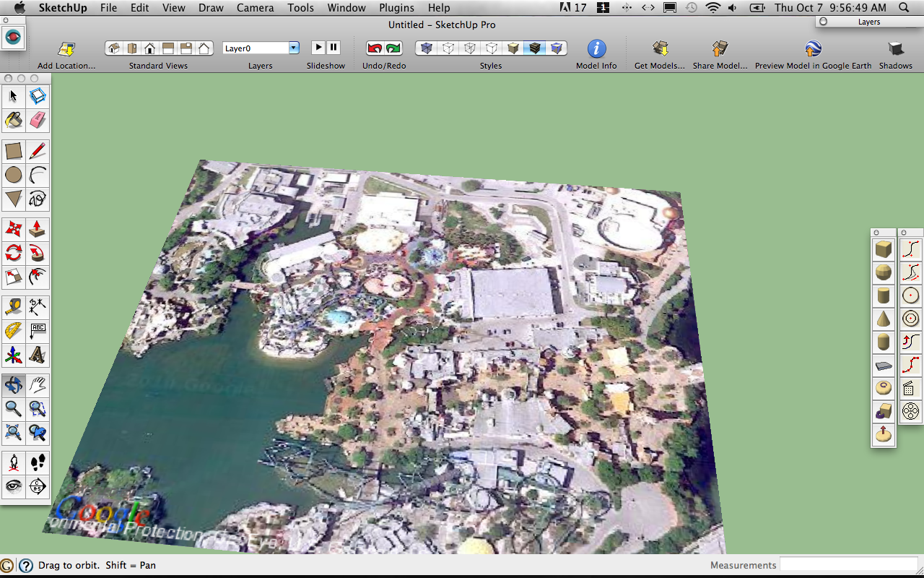Select the Rectangle drawing tool
This screenshot has height=578, width=924.
pos(13,150)
